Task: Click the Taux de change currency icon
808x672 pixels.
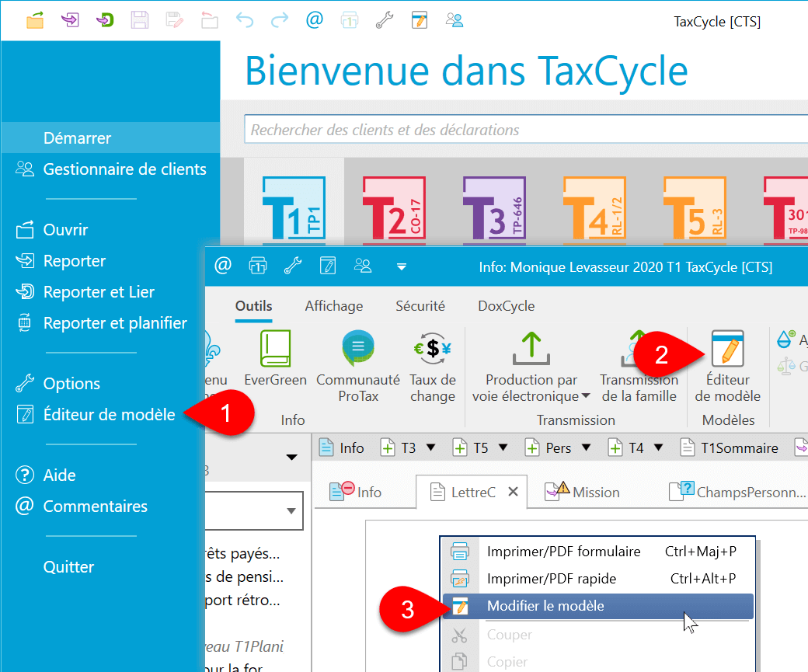Action: click(433, 348)
